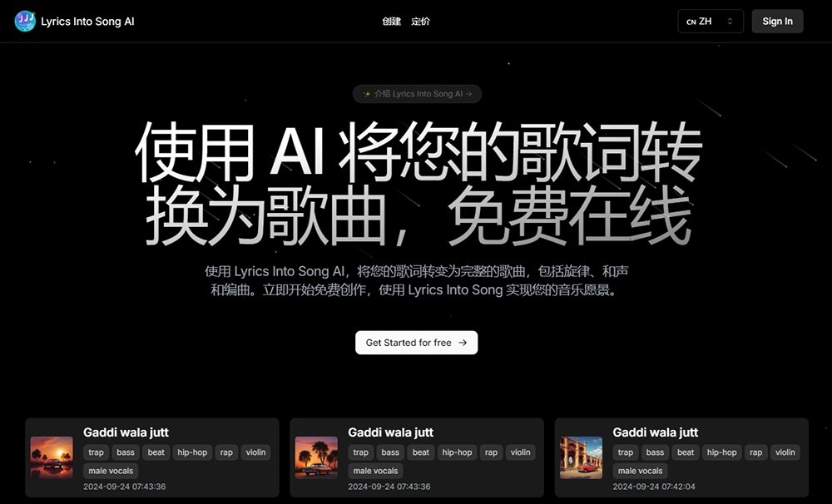Open the arches building thumbnail of third song
Screen dimensions: 832x504
pyautogui.click(x=581, y=457)
